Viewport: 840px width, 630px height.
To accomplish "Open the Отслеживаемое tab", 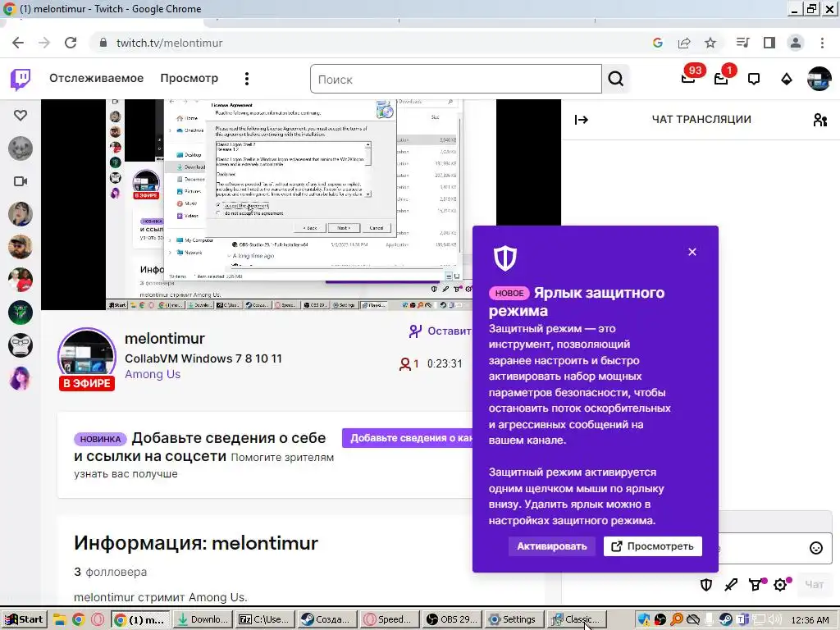I will 97,78.
